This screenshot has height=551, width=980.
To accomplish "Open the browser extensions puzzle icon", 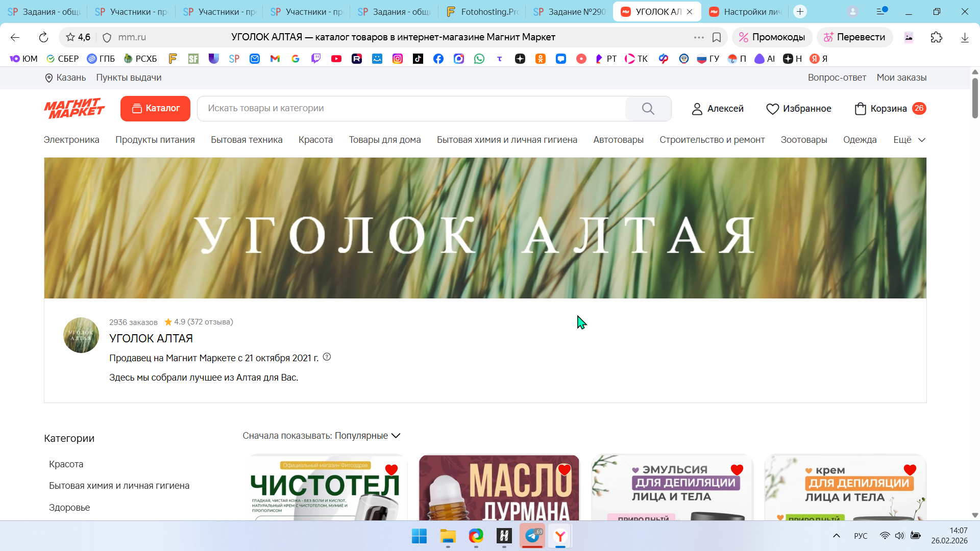I will coord(936,37).
